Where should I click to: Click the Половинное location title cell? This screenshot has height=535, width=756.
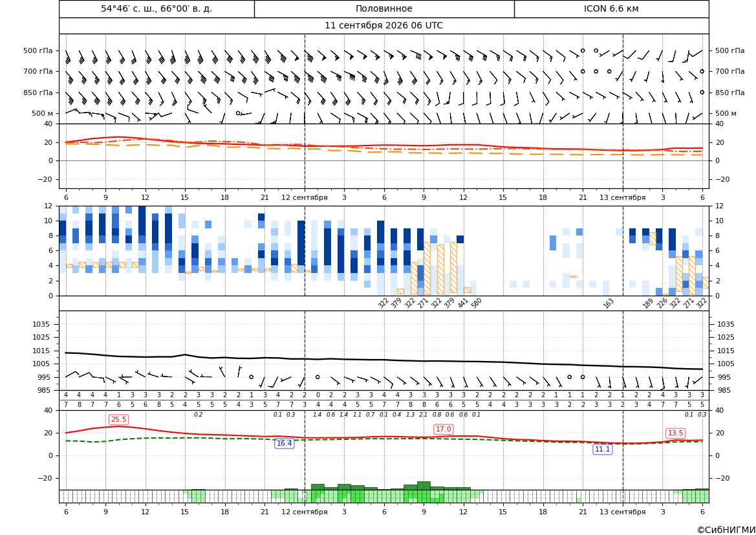pos(384,8)
